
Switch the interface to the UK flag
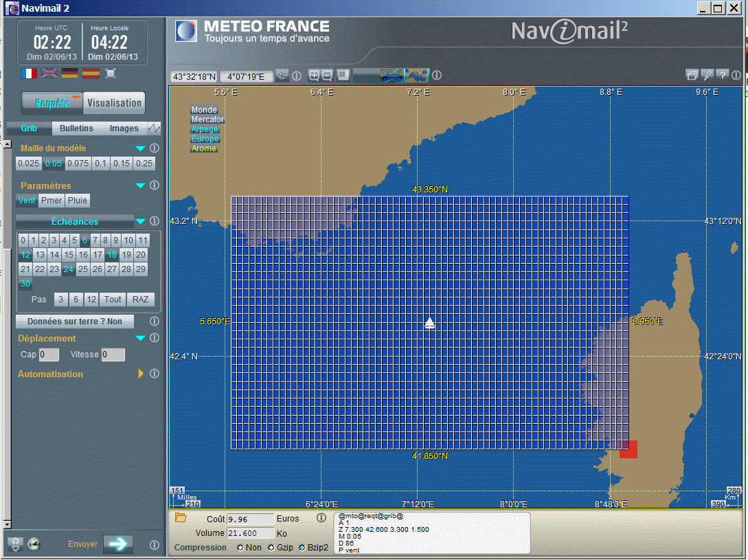tap(49, 73)
